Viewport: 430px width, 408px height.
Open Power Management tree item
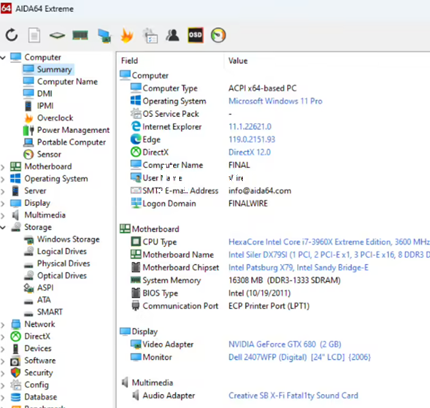[66, 130]
